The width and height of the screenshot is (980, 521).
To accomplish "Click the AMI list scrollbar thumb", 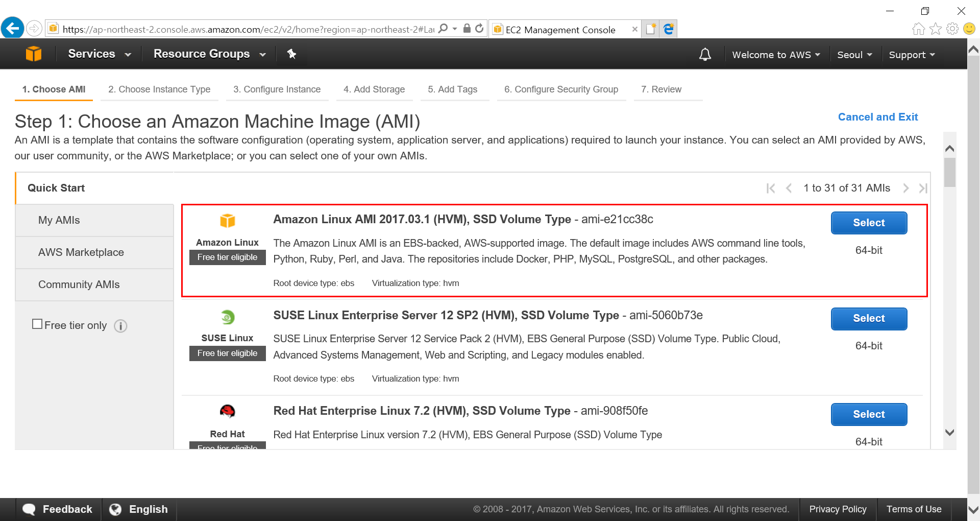I will pyautogui.click(x=949, y=173).
